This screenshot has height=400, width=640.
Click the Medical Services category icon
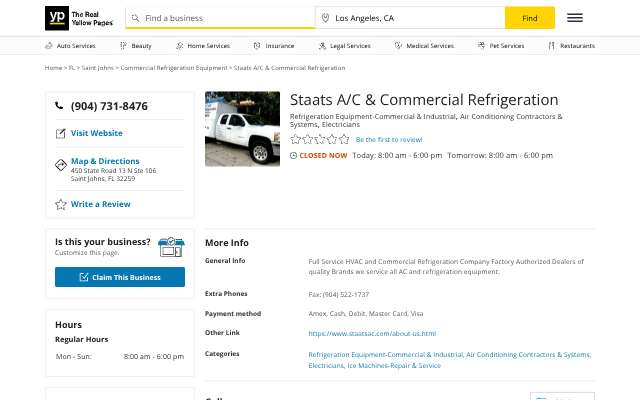[x=398, y=46]
